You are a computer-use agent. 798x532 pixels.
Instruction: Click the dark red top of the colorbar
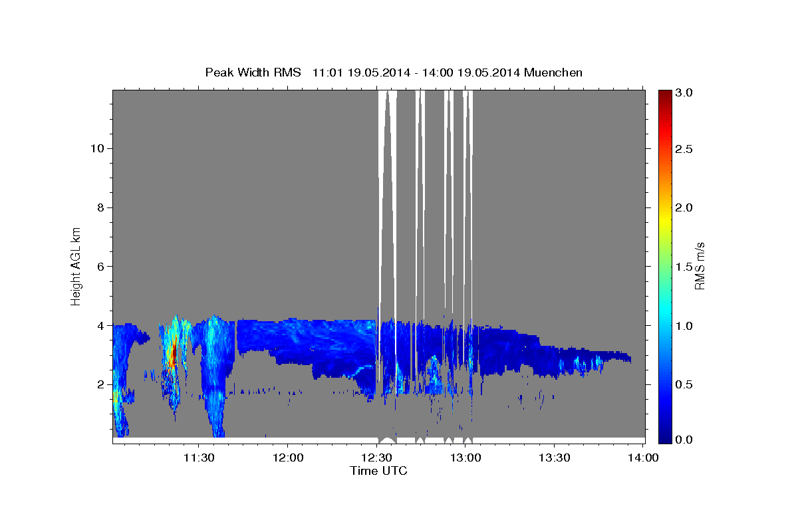[665, 96]
